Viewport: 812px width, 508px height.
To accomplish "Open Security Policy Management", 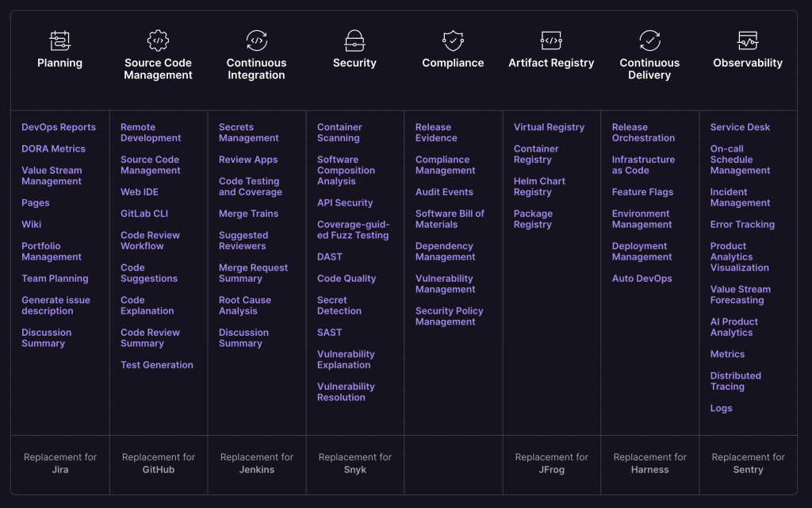I will (449, 316).
